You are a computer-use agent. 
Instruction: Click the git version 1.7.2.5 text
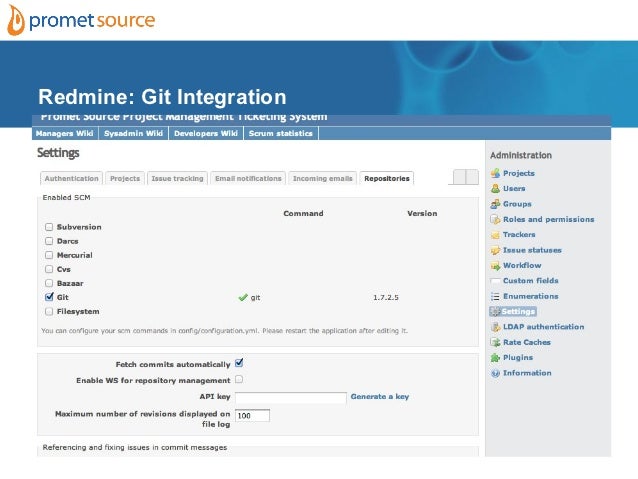point(386,297)
